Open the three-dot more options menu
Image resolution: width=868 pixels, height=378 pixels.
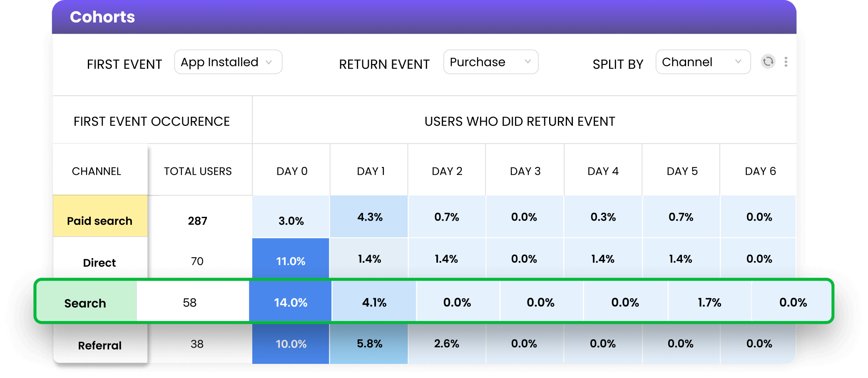point(786,62)
